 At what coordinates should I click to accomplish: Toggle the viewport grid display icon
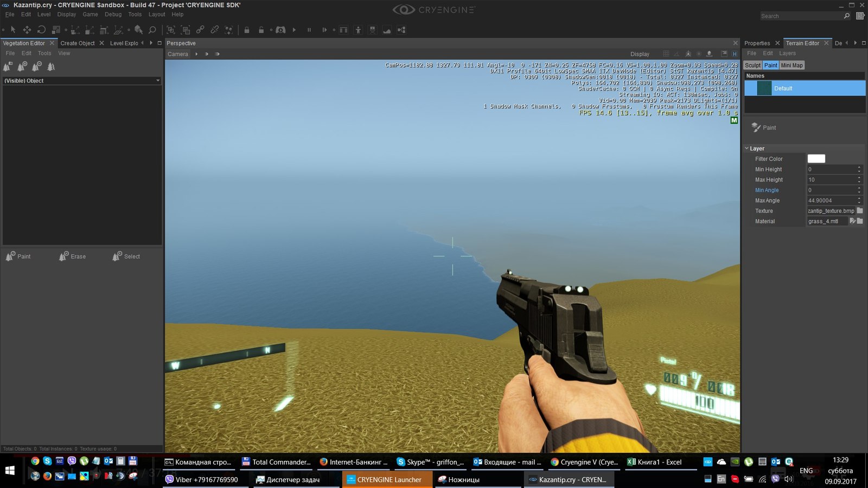[x=666, y=54]
